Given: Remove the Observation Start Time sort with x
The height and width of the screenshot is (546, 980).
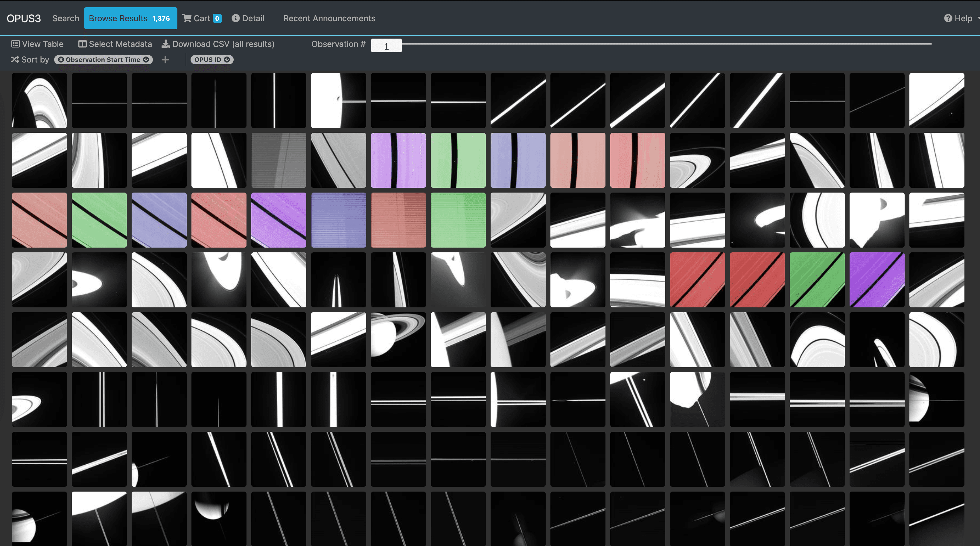Looking at the screenshot, I should coord(61,60).
